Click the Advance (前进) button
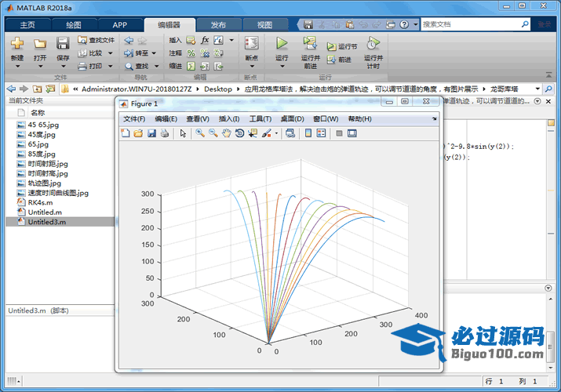 [339, 60]
